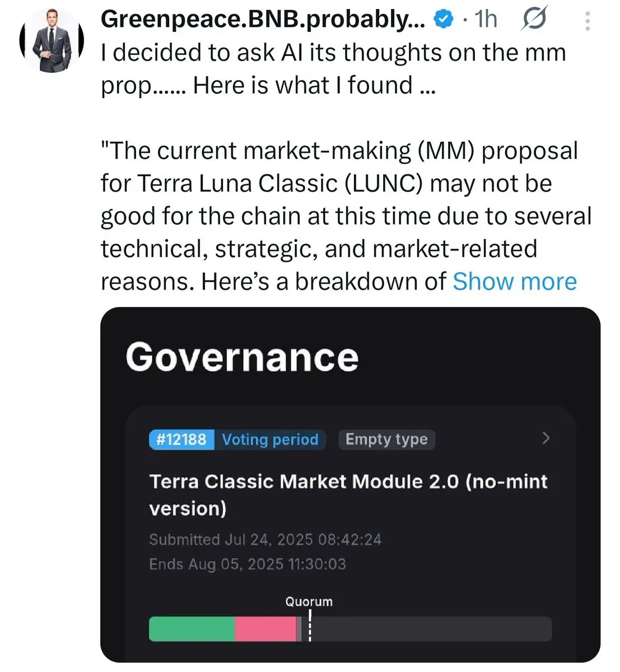Click the Submitted Jul 24, 2025 date line
The image size is (620, 672).
click(265, 539)
